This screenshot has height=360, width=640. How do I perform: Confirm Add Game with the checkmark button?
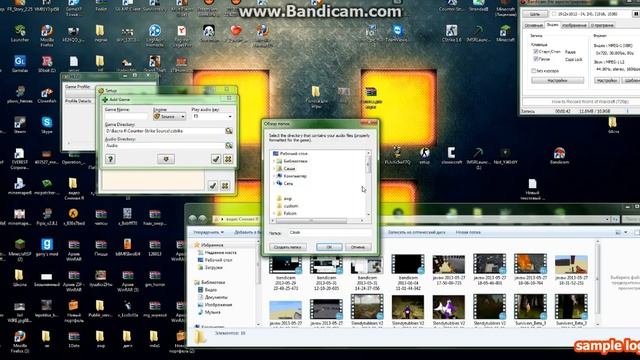(216, 159)
